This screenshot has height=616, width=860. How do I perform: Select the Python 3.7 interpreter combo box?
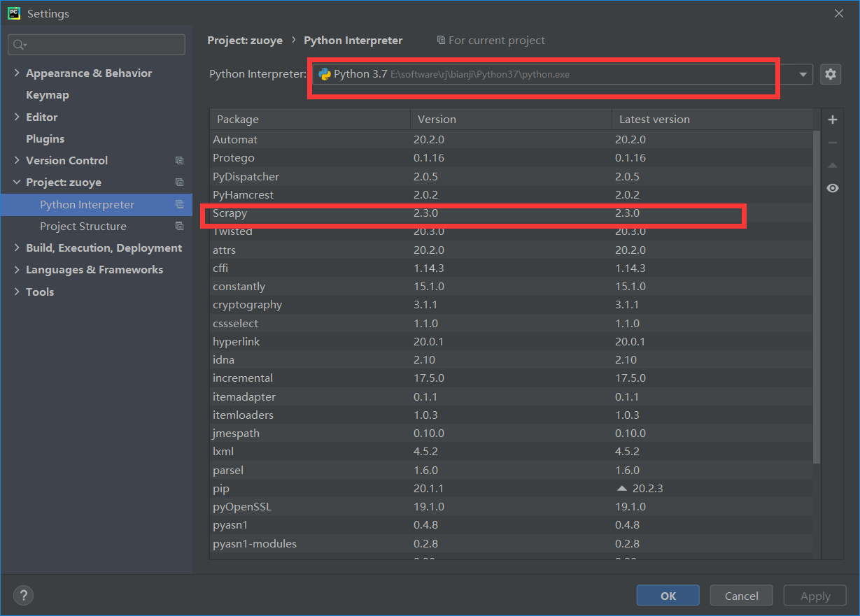[562, 74]
